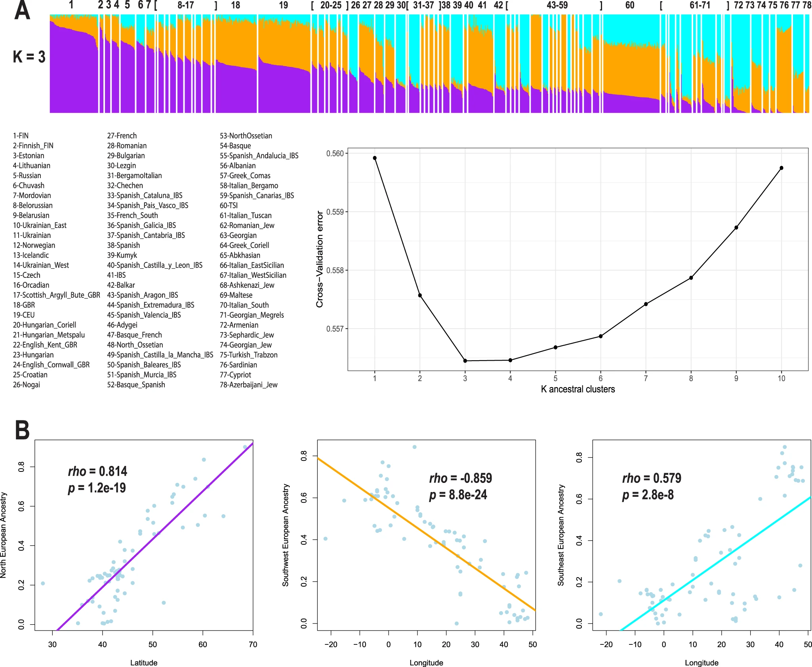Image resolution: width=812 pixels, height=667 pixels.
Task: Click the '78-Azerbaijani_Jew' legend entry
Action: [x=248, y=385]
